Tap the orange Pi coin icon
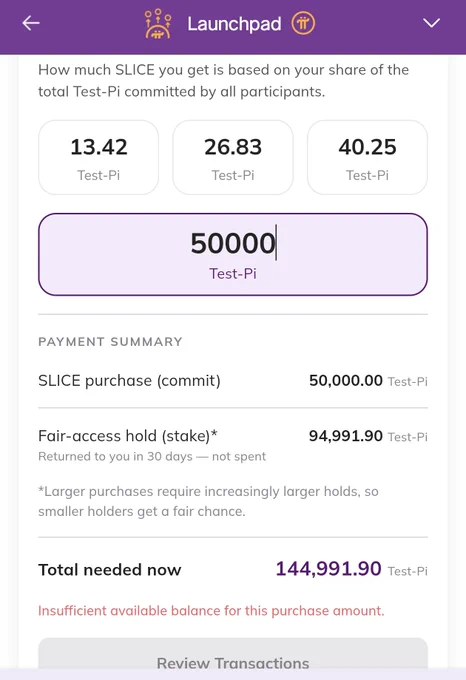The width and height of the screenshot is (466, 680). 303,23
